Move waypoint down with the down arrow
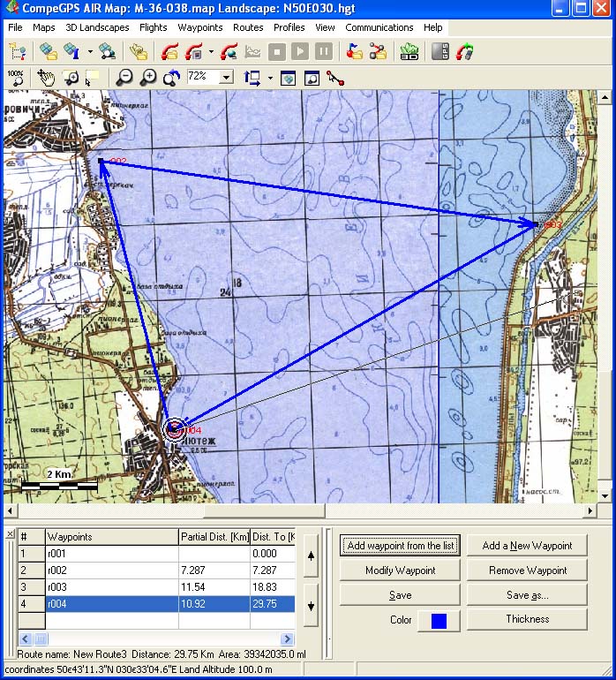 (x=311, y=606)
